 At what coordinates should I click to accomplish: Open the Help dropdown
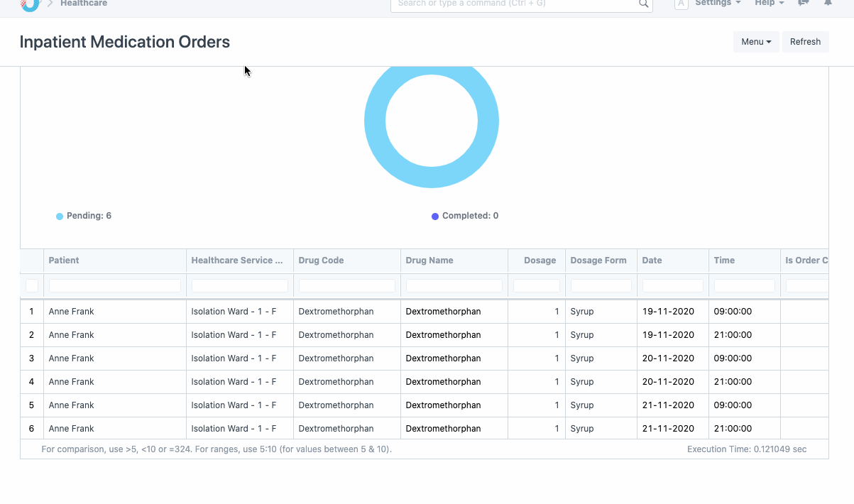click(769, 4)
